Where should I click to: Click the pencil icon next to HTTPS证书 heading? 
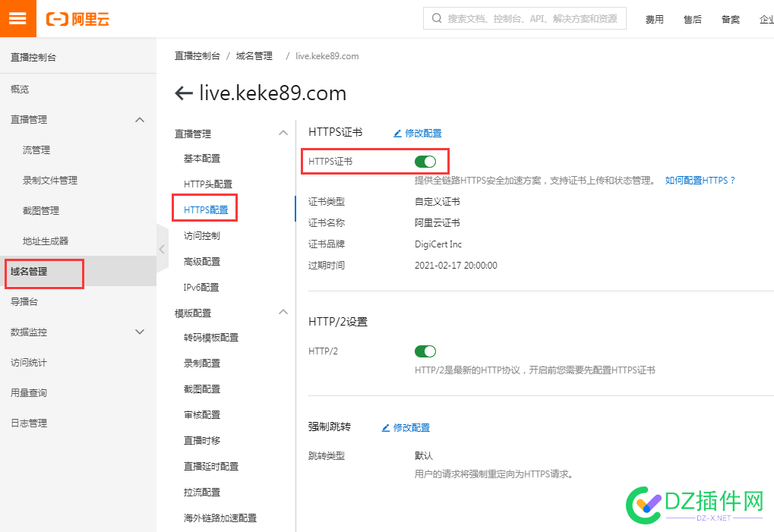(397, 134)
